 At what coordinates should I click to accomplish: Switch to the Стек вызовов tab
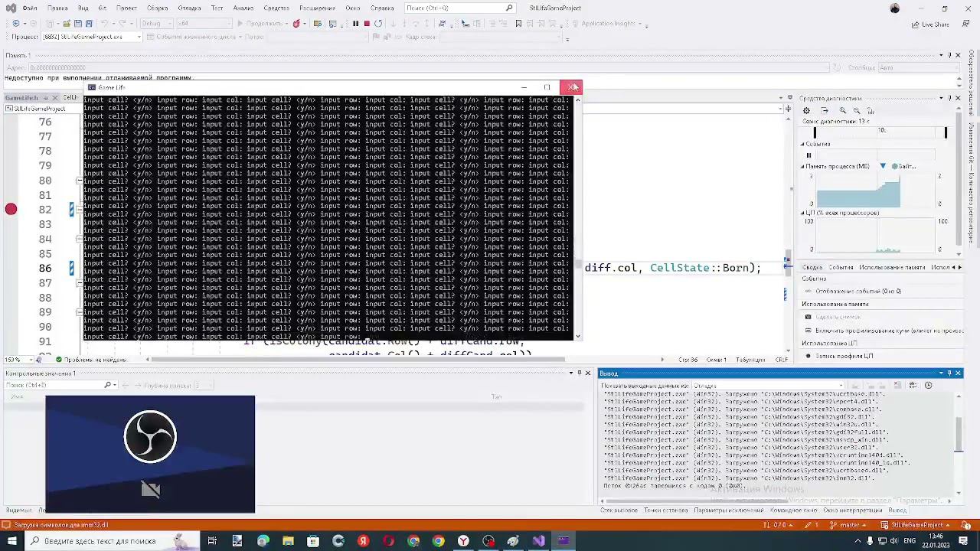point(619,510)
